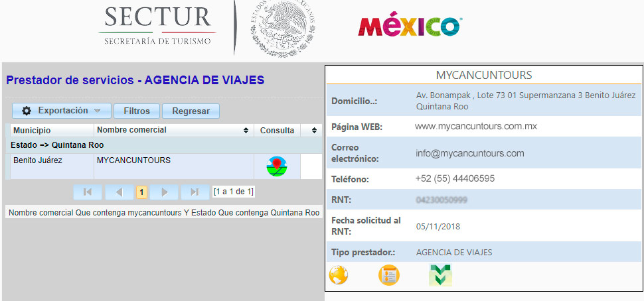
Task: Go to next results page
Action: (x=164, y=192)
